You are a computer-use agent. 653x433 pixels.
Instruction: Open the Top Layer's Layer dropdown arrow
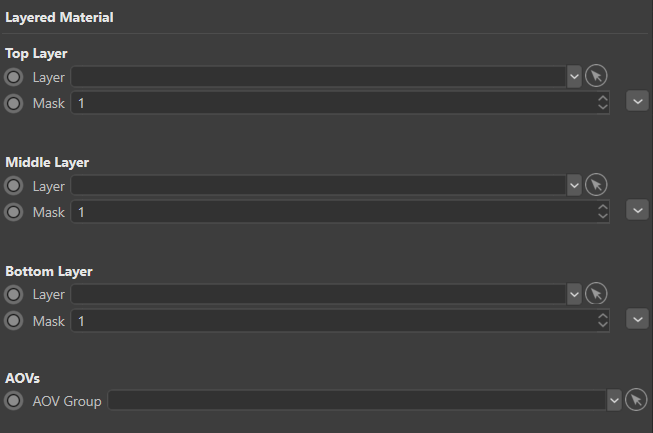pyautogui.click(x=574, y=76)
